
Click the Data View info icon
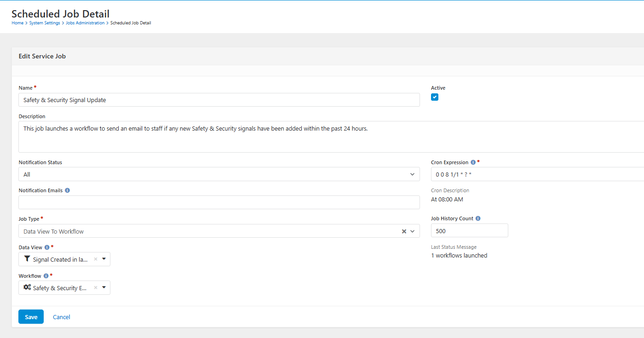tap(47, 247)
